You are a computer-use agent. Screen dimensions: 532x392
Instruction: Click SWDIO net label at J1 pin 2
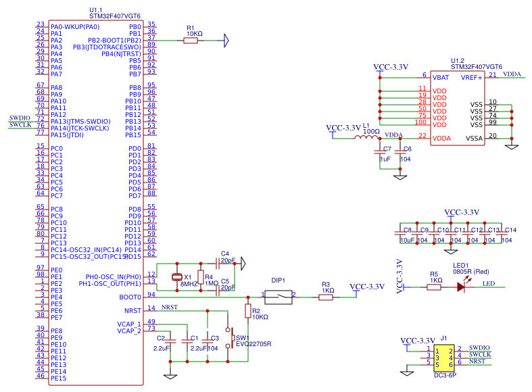[x=479, y=347]
